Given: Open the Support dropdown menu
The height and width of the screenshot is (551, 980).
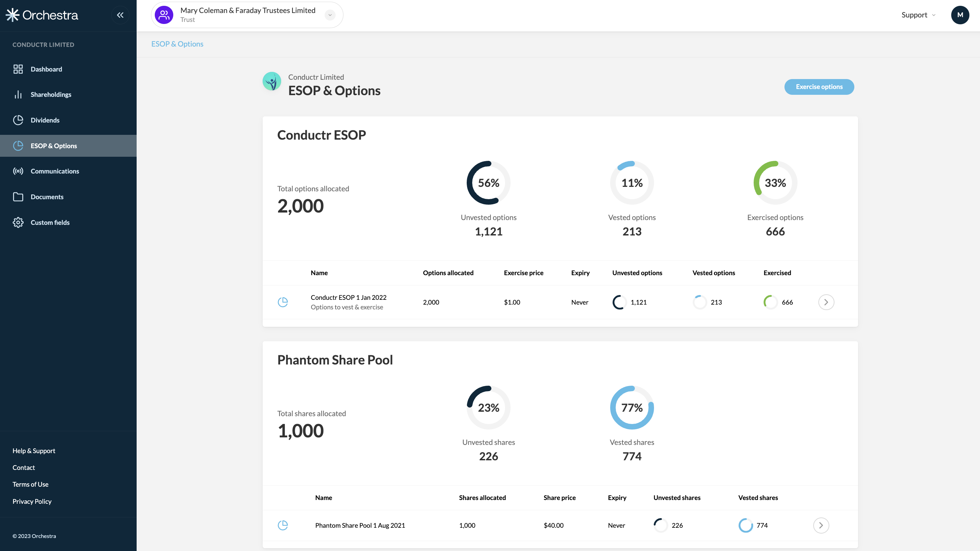Looking at the screenshot, I should (x=918, y=15).
